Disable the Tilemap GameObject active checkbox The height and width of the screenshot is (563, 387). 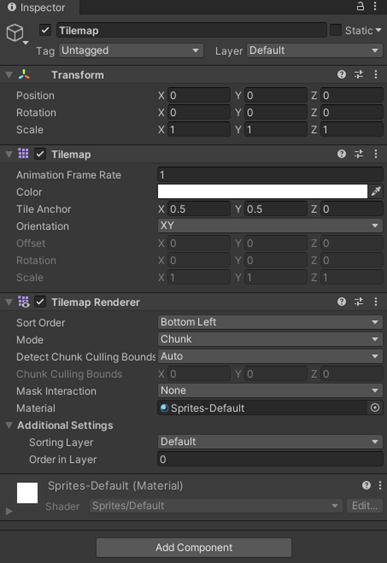[x=45, y=30]
